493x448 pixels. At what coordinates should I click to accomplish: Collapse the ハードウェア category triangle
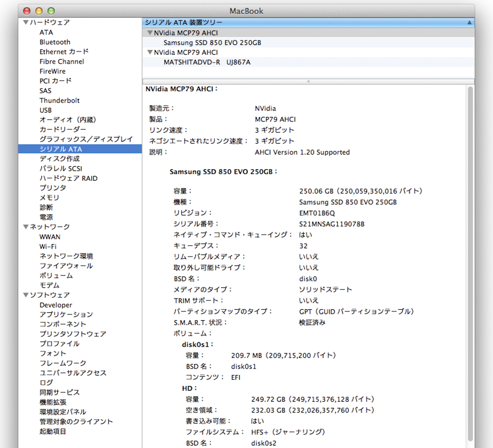point(26,22)
